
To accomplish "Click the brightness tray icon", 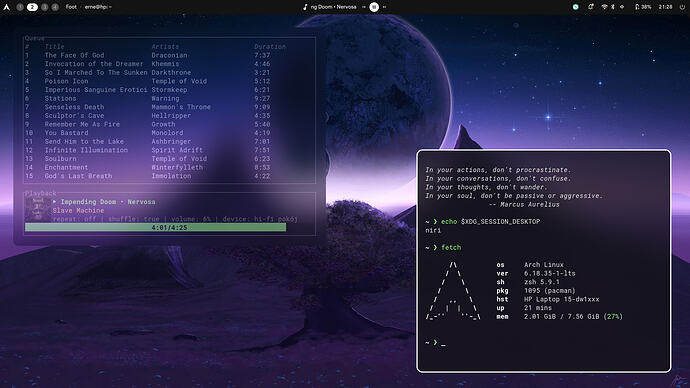I will pyautogui.click(x=622, y=7).
